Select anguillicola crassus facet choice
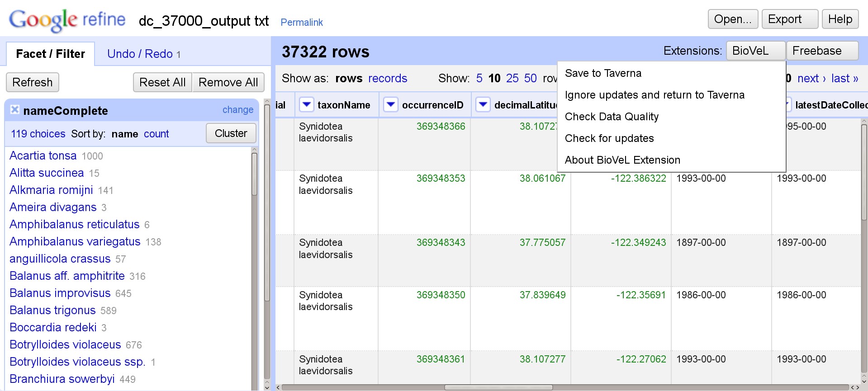868x391 pixels. [x=60, y=259]
